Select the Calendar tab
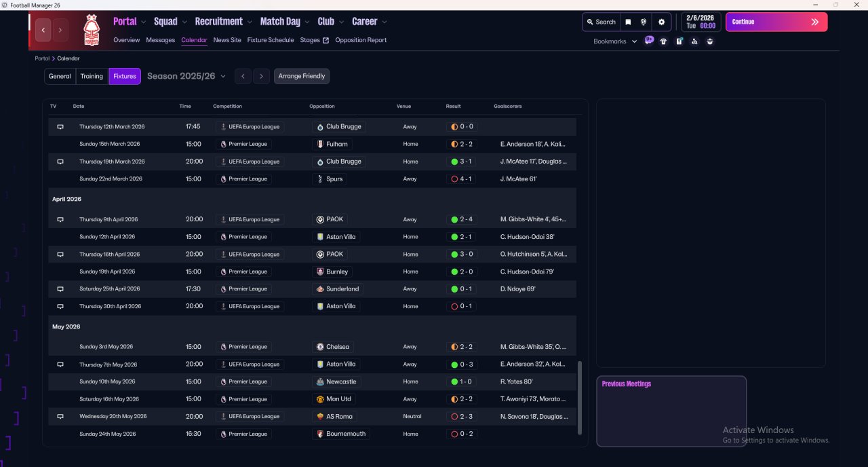The image size is (868, 467). [x=194, y=40]
